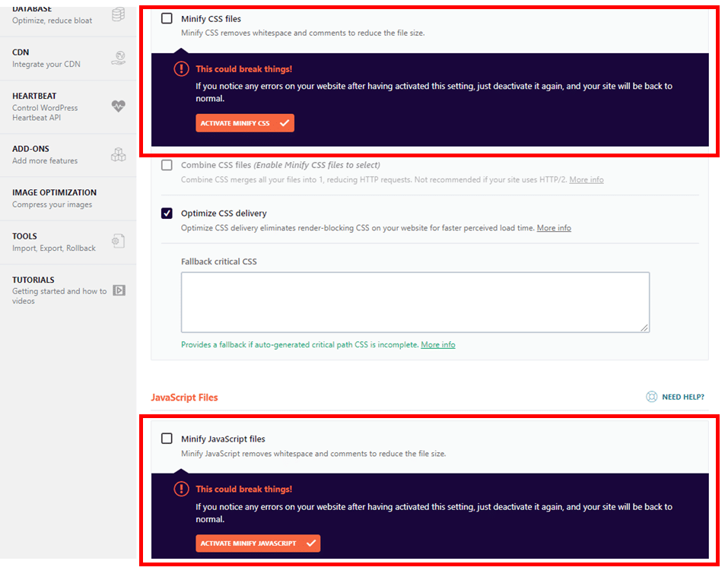Screen dimensions: 728x580
Task: Open the Add-ons sidebar section
Action: 46,154
